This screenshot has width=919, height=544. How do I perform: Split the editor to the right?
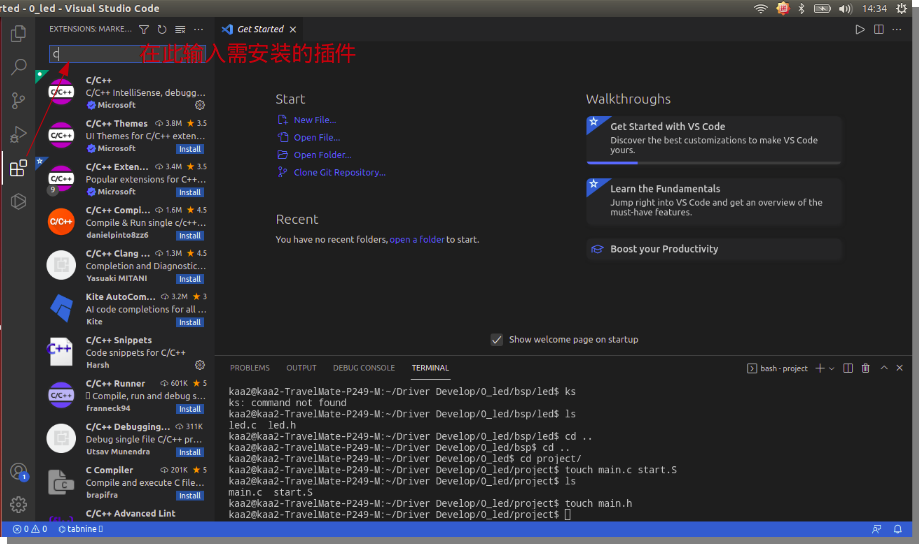pos(879,29)
